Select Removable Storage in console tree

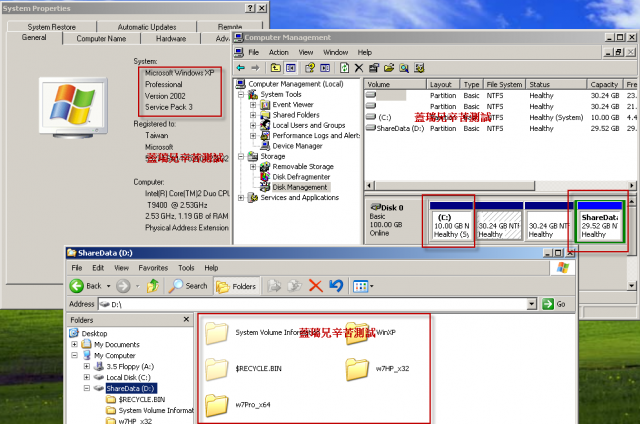click(303, 166)
